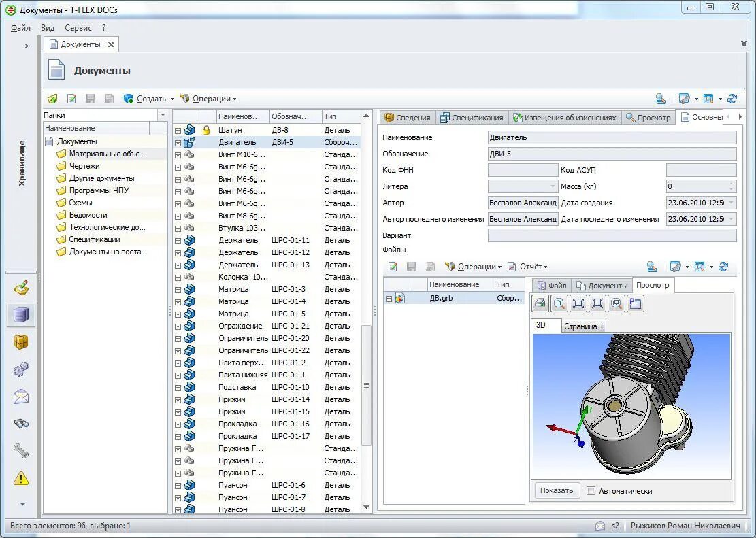Screen dimensions: 756x538
Task: Open the Операции button in Files toolbar
Action: coord(472,267)
